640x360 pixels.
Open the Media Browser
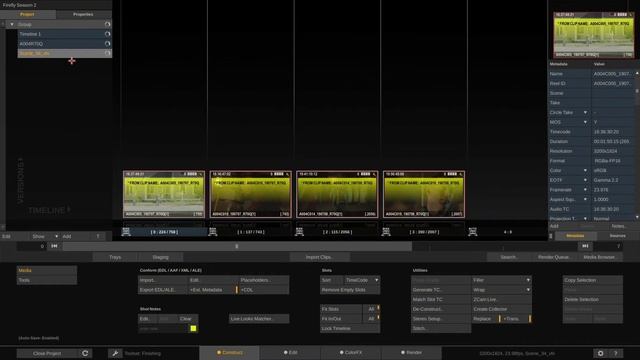coord(599,257)
